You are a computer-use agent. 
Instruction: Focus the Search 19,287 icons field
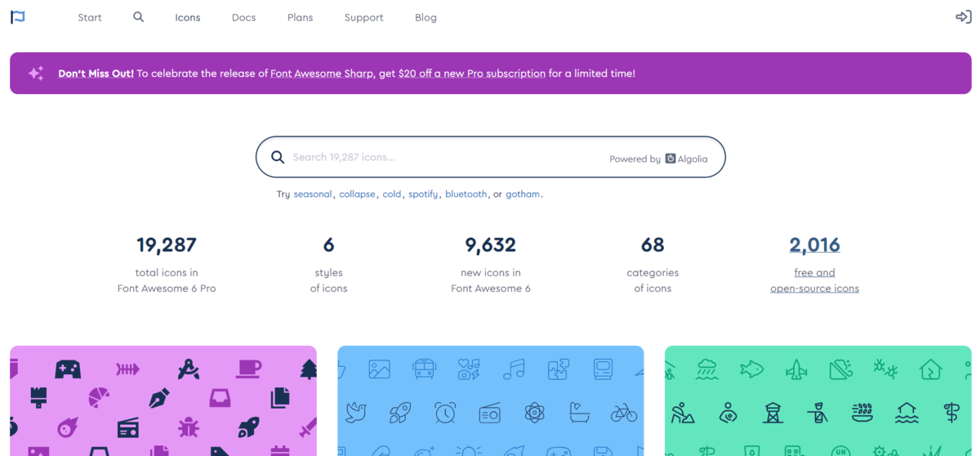pyautogui.click(x=490, y=157)
